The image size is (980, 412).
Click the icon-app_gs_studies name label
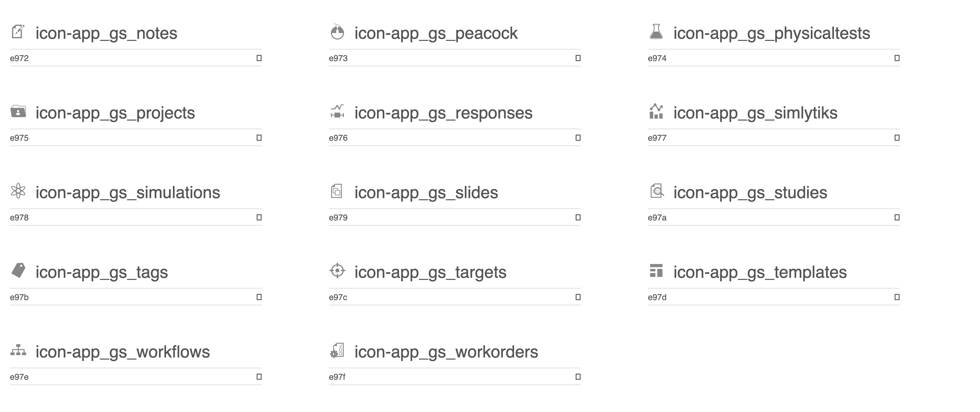(x=750, y=193)
